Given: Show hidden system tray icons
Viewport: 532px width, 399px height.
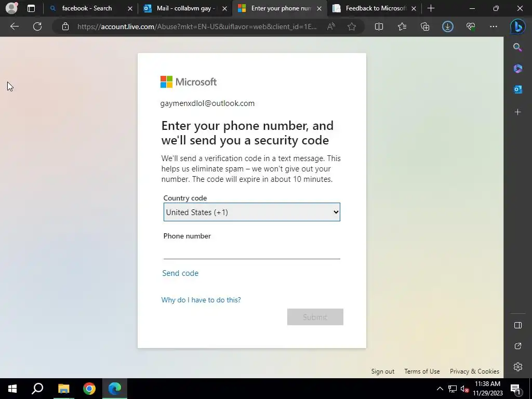Looking at the screenshot, I should pos(440,389).
